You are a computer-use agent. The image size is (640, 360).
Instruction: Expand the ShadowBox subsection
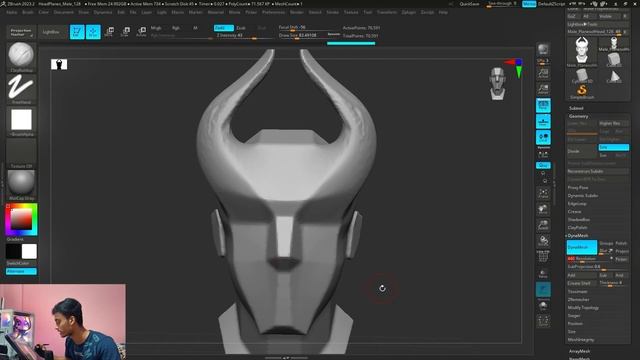pos(578,220)
